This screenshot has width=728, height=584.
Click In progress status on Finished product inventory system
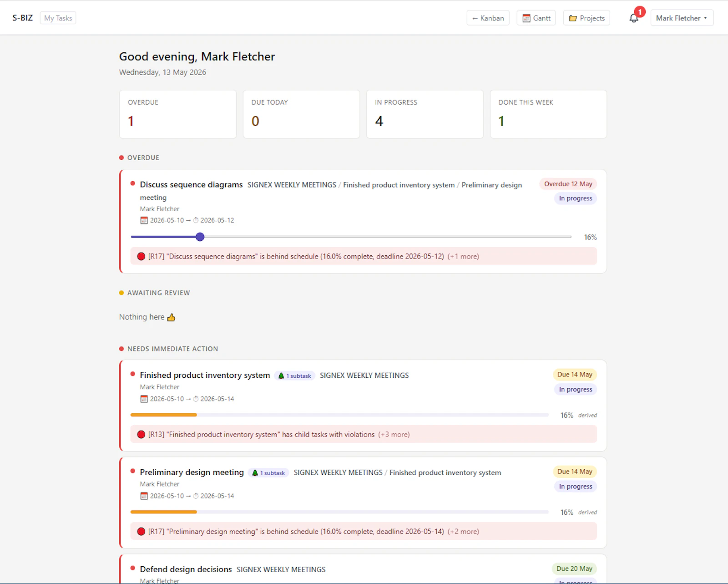click(x=576, y=389)
